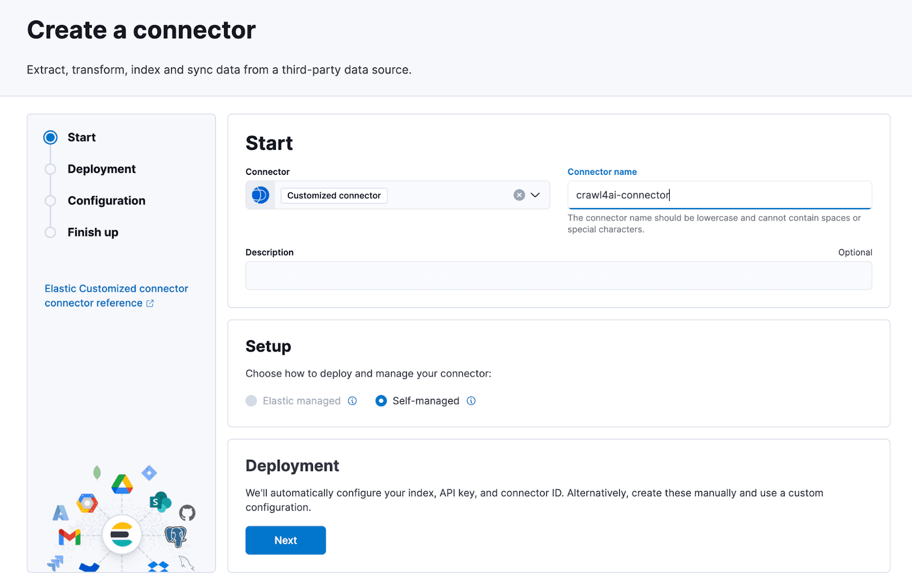Select the Elastic managed radio option

click(x=251, y=401)
